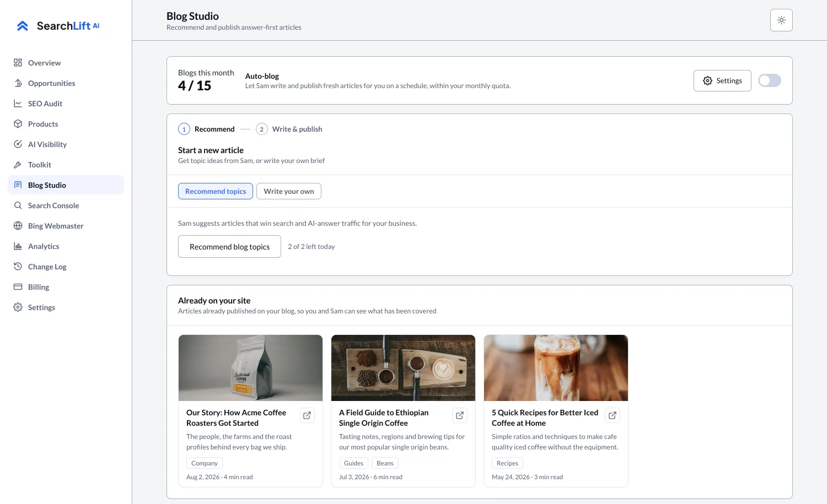Image resolution: width=827 pixels, height=504 pixels.
Task: Click the 'Start a new article' heading
Action: click(211, 150)
